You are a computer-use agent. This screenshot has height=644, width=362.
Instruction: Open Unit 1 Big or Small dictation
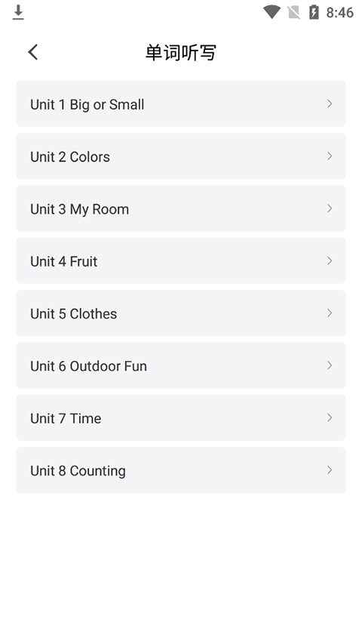pyautogui.click(x=181, y=104)
